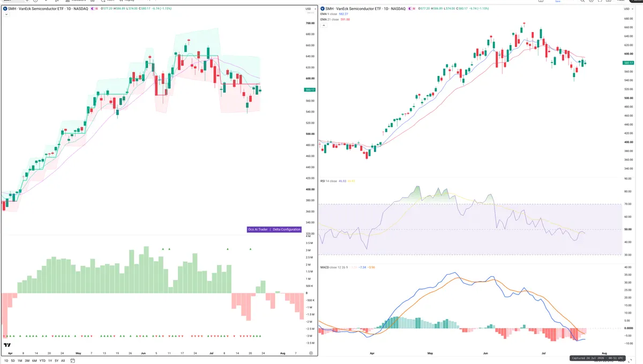Viewport: 643px width, 364px height.
Task: Open the go-to-date calendar icon
Action: (71, 361)
